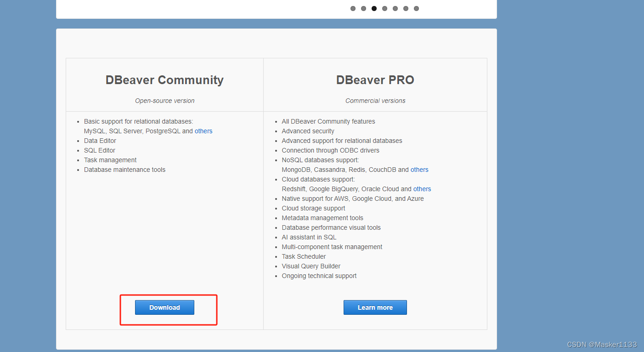This screenshot has height=352, width=644.
Task: Open the 'others' link after PostgreSQL
Action: [203, 131]
